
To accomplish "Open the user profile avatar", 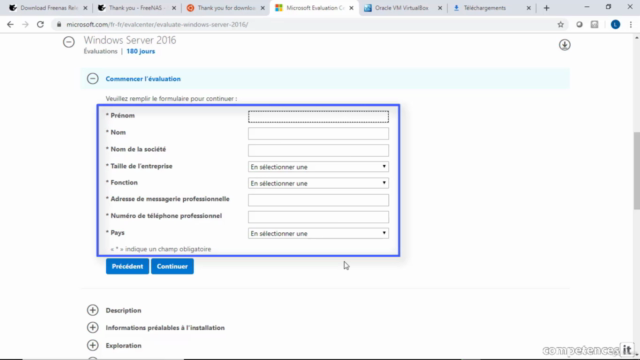I will 615,24.
